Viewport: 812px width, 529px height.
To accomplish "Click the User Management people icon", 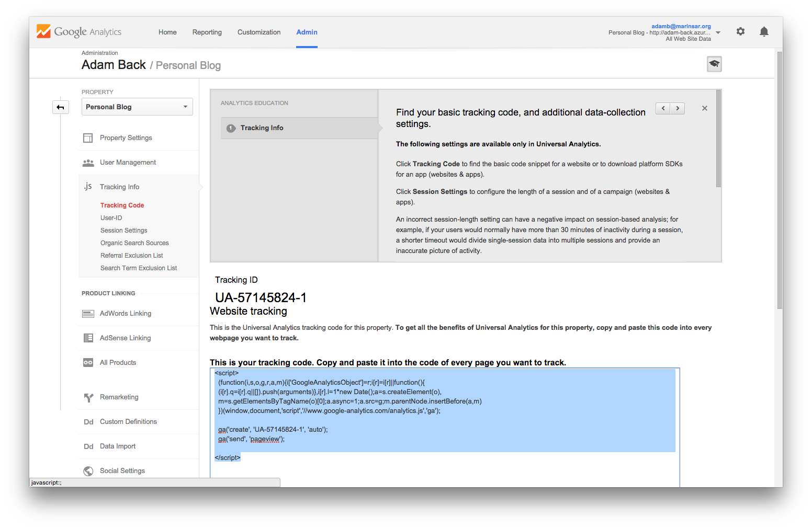I will pos(88,163).
